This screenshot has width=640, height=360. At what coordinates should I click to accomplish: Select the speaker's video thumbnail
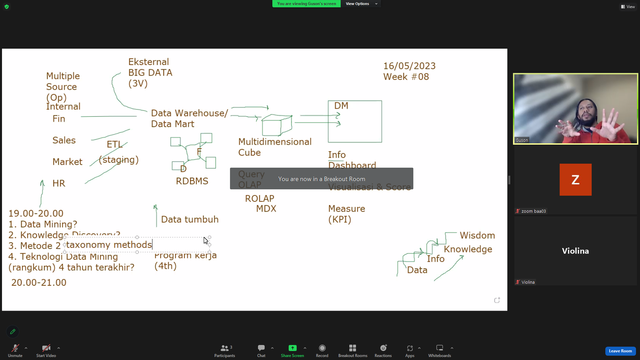pos(576,109)
